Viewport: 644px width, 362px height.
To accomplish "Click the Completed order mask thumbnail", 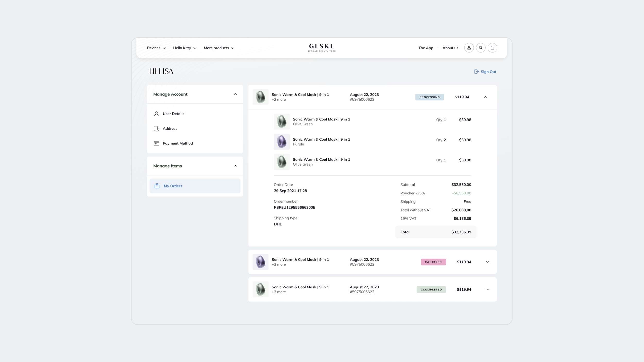I will [x=260, y=290].
